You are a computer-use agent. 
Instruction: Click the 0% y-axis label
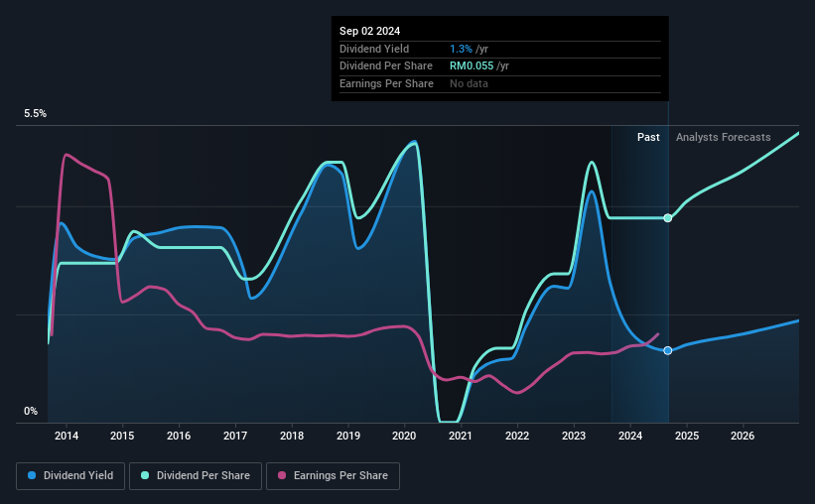click(31, 411)
